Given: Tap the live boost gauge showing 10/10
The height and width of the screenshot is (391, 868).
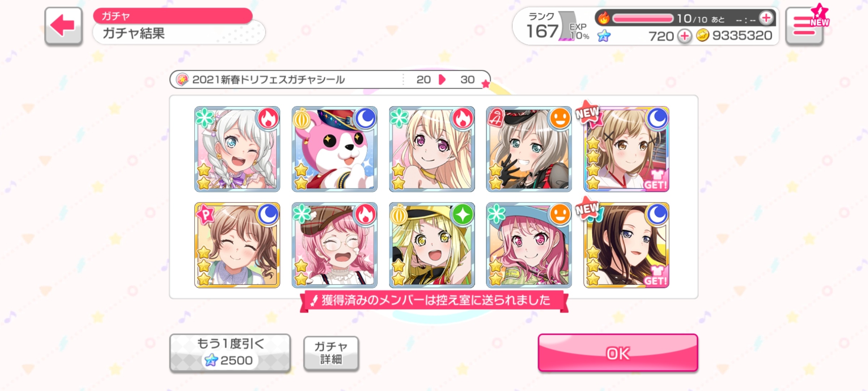Looking at the screenshot, I should [x=643, y=18].
